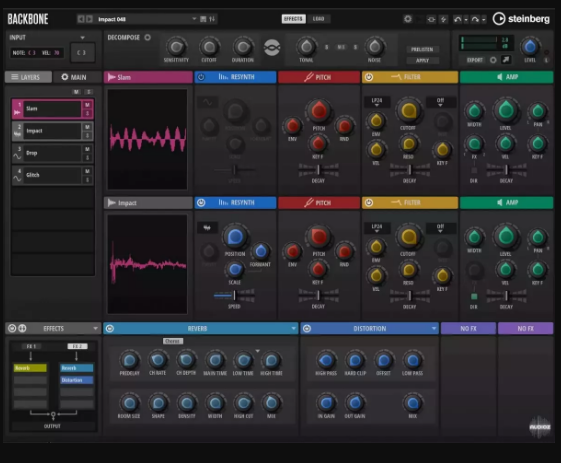Screen dimensions: 561x463
Task: Click the Apply button
Action: click(x=422, y=60)
